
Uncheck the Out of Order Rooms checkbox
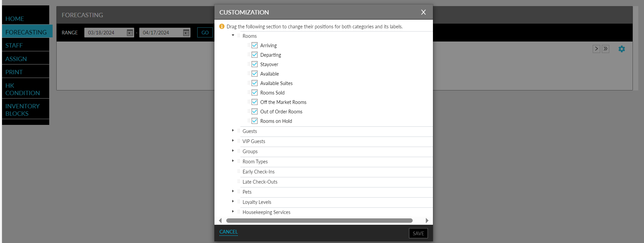click(x=254, y=111)
